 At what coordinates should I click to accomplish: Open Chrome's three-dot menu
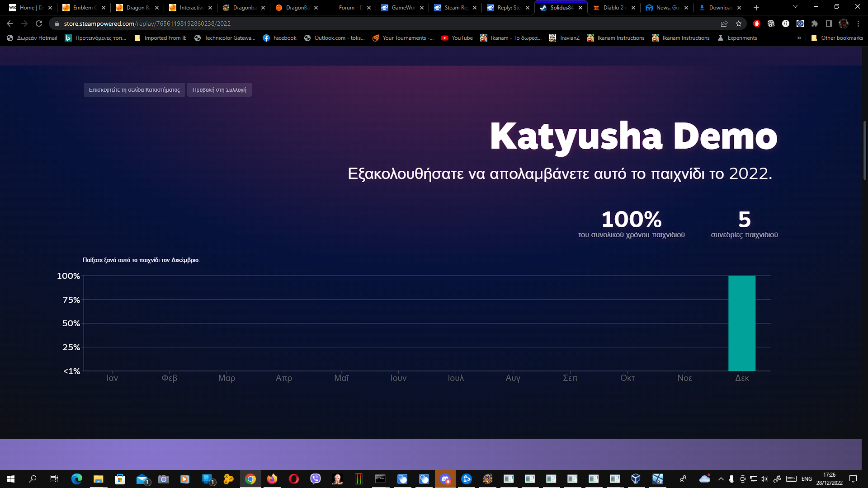(x=858, y=23)
